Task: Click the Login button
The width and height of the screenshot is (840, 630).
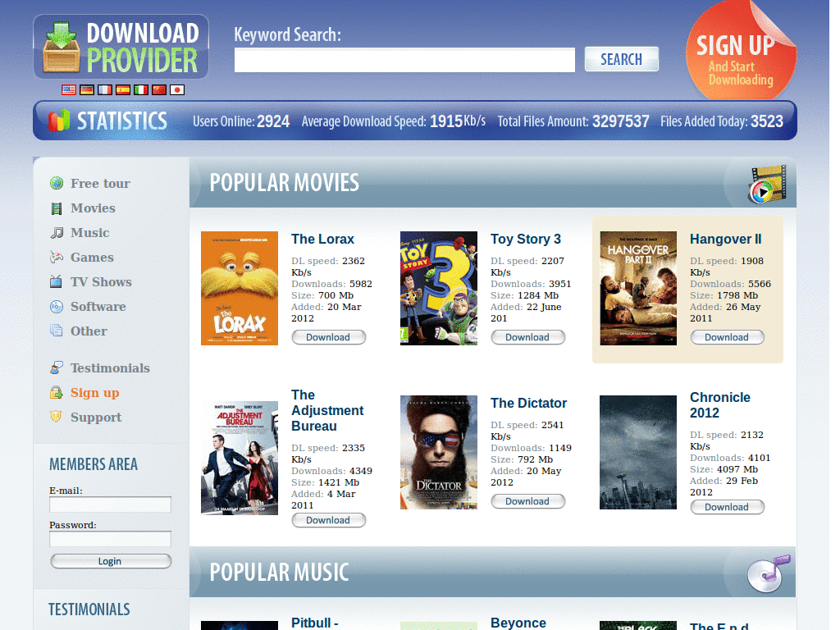Action: (111, 561)
